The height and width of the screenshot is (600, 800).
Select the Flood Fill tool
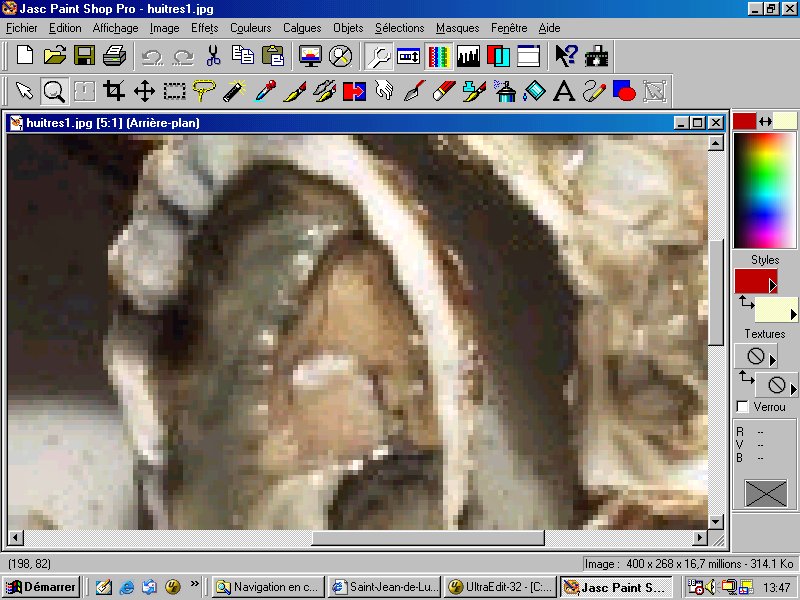click(x=534, y=91)
